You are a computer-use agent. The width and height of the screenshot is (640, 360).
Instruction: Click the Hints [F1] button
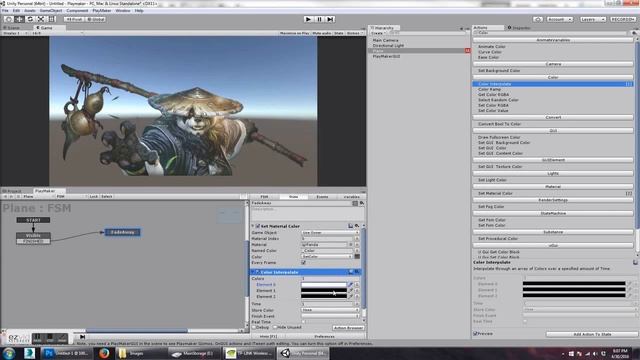click(x=268, y=336)
